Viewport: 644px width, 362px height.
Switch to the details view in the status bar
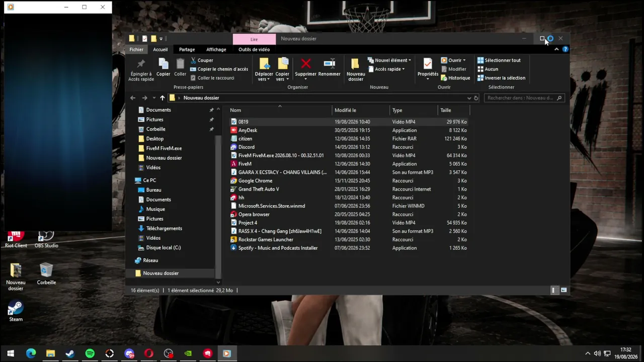(x=553, y=290)
